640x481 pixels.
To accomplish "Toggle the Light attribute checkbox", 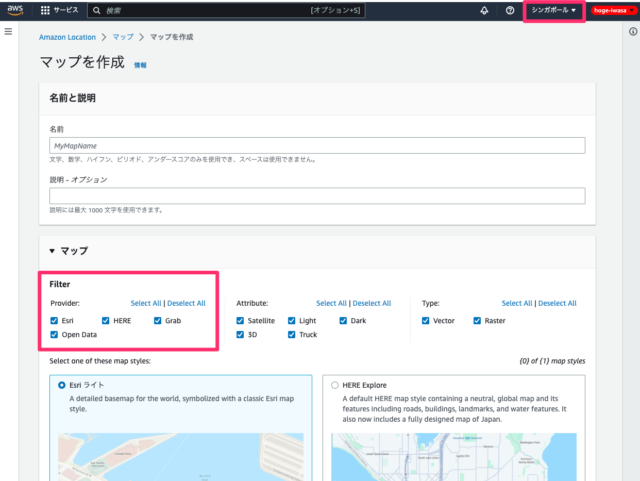I will 291,321.
